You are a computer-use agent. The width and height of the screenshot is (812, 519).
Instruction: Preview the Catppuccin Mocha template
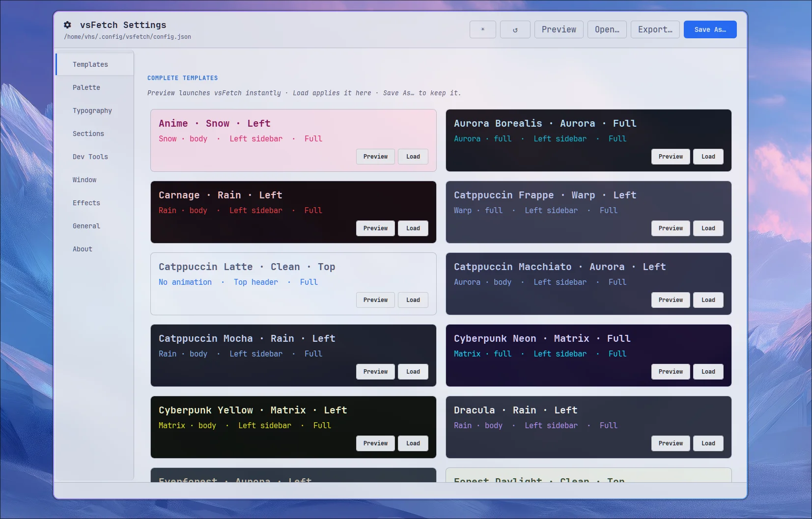point(375,372)
